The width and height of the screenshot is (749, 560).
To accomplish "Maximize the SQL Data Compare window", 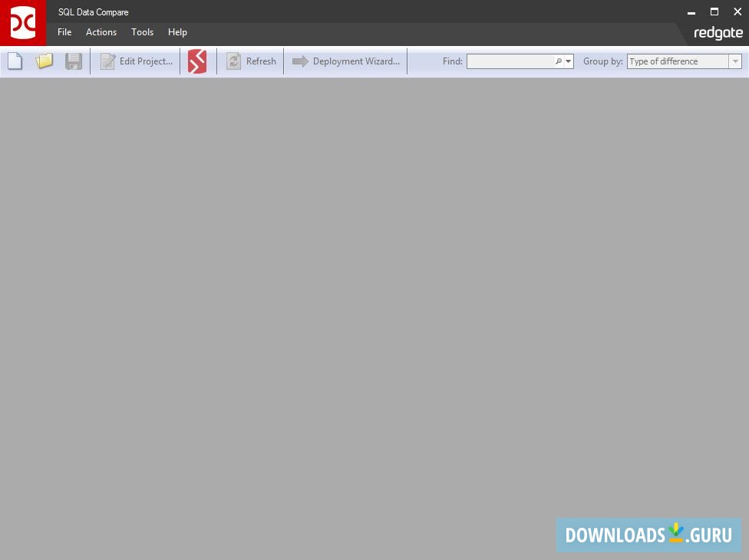I will [714, 12].
